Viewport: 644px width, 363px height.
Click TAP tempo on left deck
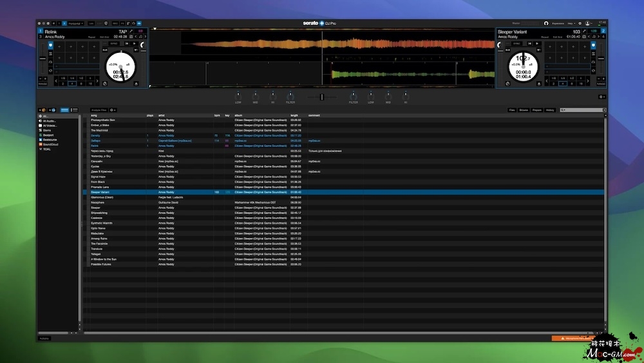click(x=122, y=31)
